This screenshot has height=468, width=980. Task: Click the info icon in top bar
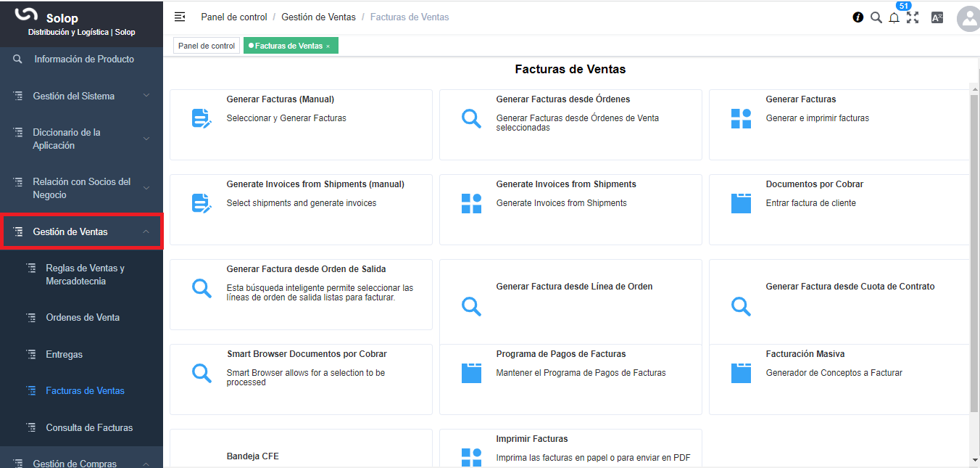858,17
